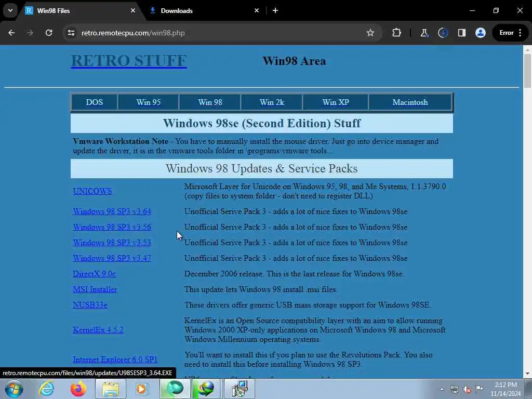
Task: Click the Internet Explorer 6.0 SP1 link
Action: coord(115,360)
